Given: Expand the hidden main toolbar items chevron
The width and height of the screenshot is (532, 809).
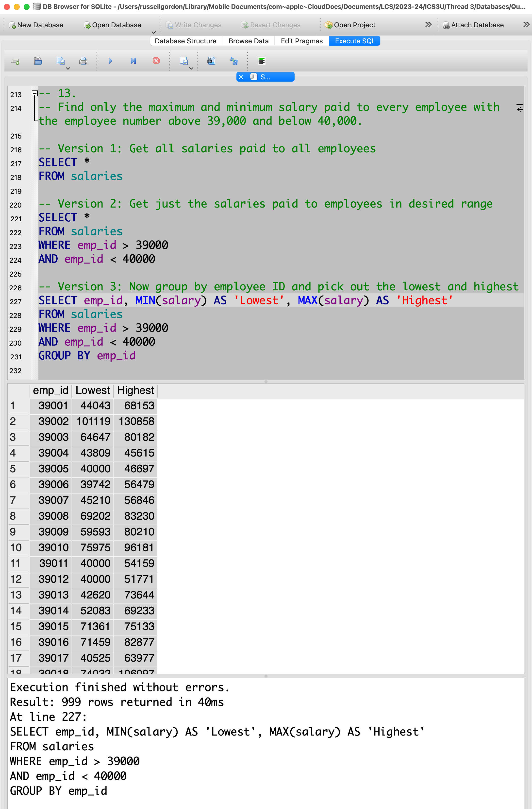Looking at the screenshot, I should click(x=428, y=24).
